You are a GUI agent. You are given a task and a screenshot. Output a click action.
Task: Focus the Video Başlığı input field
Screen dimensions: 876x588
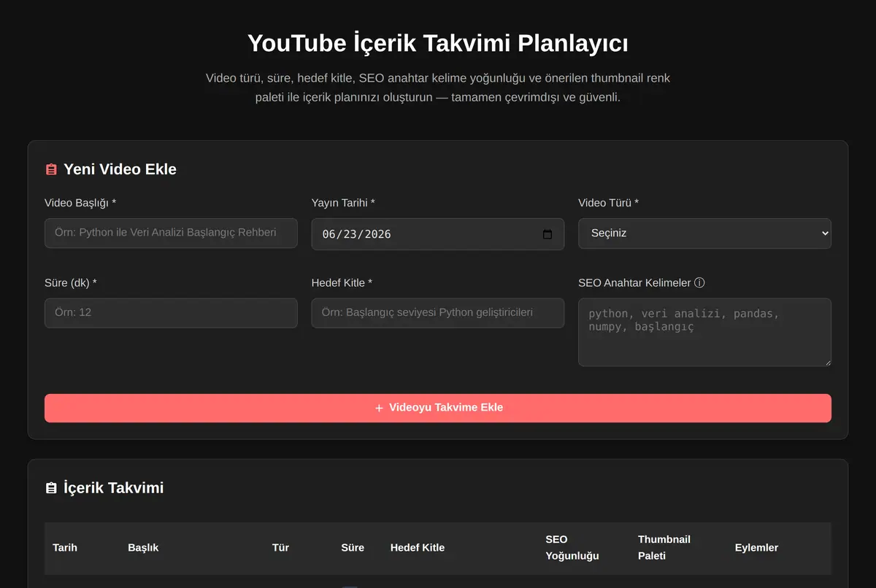[x=171, y=233]
